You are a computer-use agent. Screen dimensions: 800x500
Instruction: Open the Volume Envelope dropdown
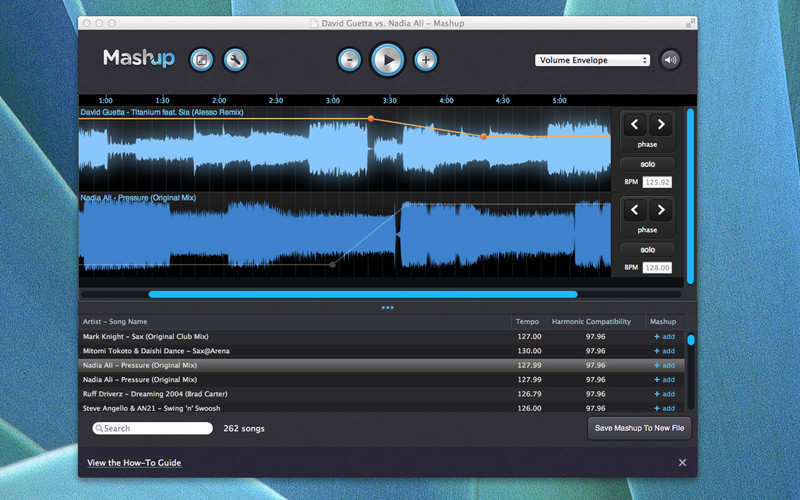click(x=592, y=60)
